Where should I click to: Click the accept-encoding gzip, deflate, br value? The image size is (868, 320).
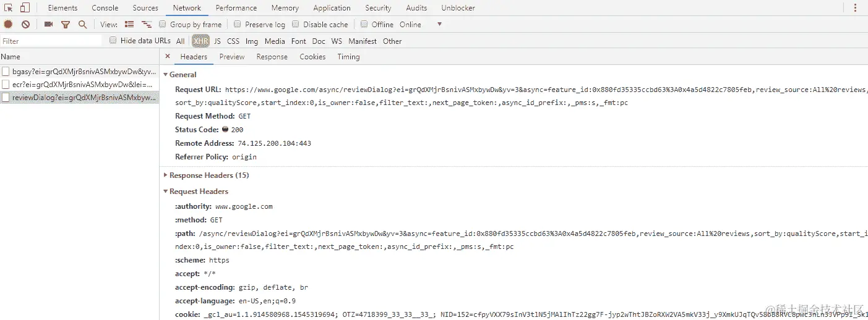point(273,288)
